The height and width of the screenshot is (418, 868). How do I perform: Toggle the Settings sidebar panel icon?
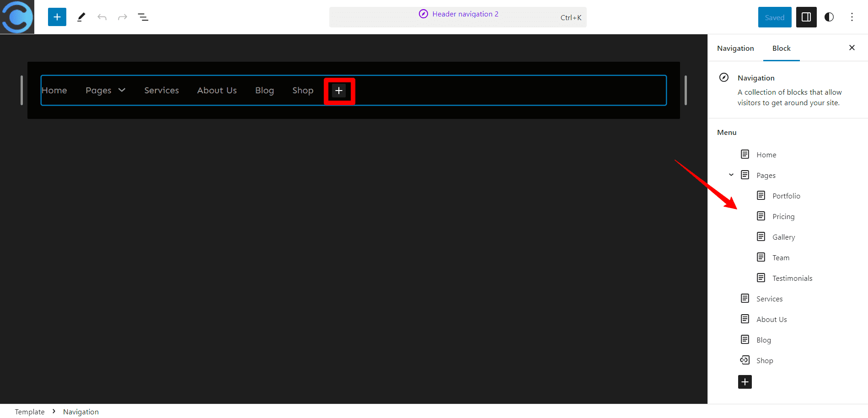point(806,17)
